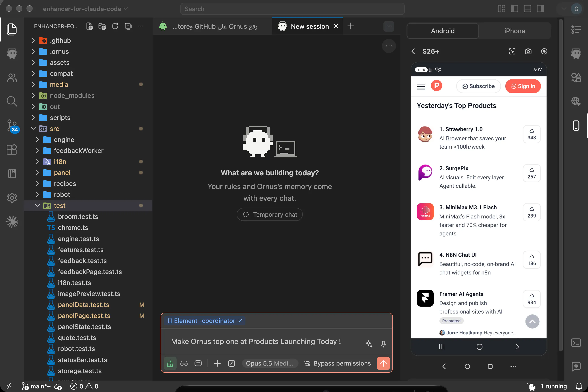This screenshot has width=588, height=392.
Task: Click the chat message input field
Action: tap(265, 342)
